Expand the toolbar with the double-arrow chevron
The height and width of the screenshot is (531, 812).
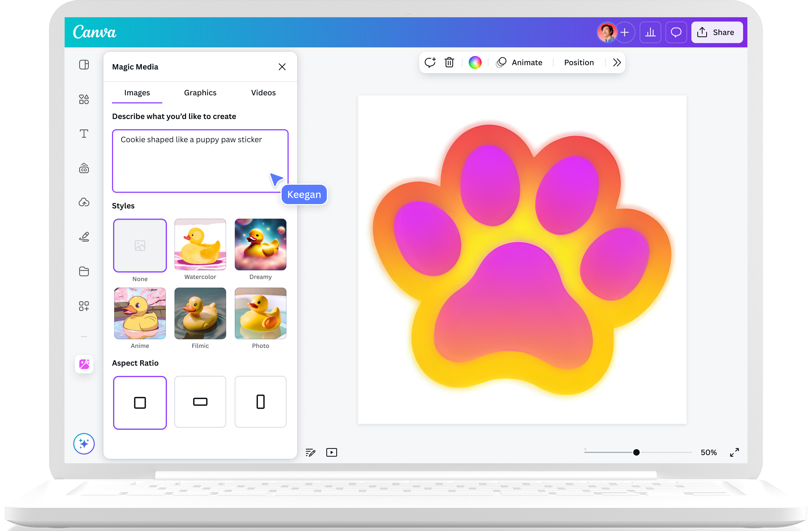point(616,62)
